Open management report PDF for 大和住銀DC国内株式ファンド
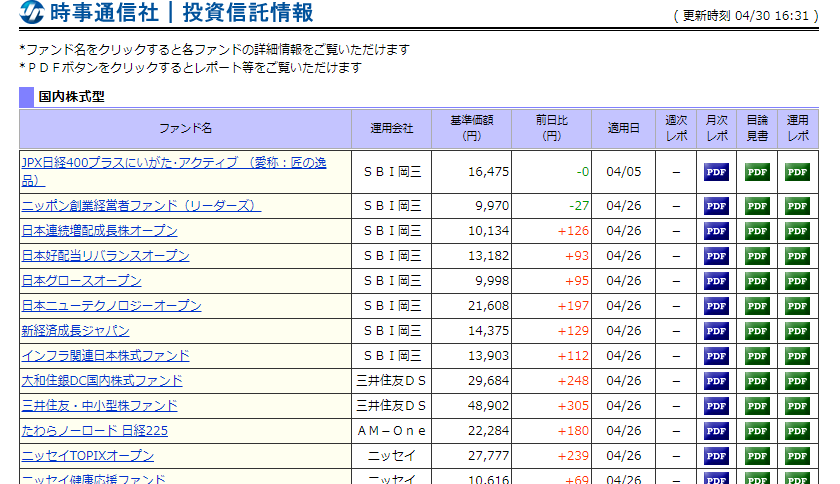This screenshot has height=484, width=840. click(x=797, y=381)
